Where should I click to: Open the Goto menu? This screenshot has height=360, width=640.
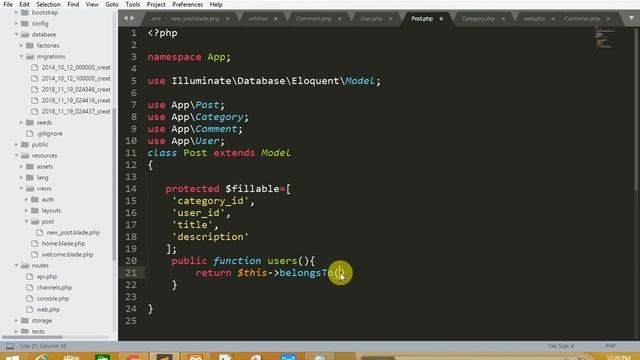click(x=111, y=4)
